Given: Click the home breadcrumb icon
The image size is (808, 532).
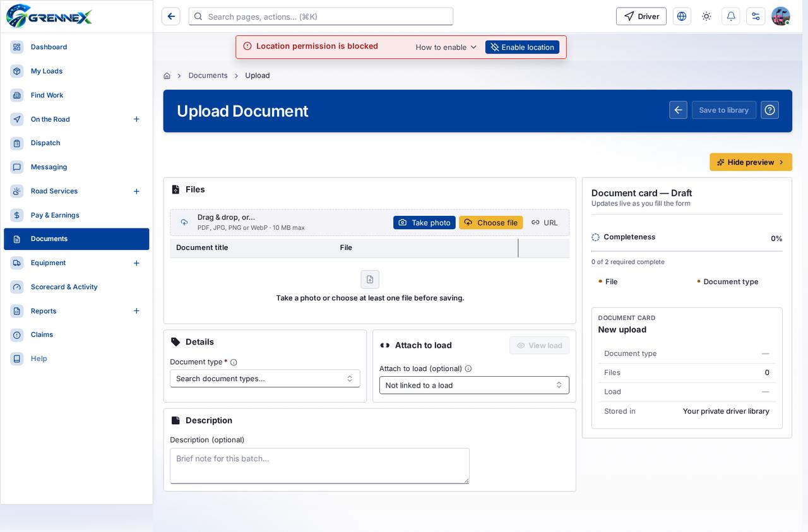Looking at the screenshot, I should (167, 76).
